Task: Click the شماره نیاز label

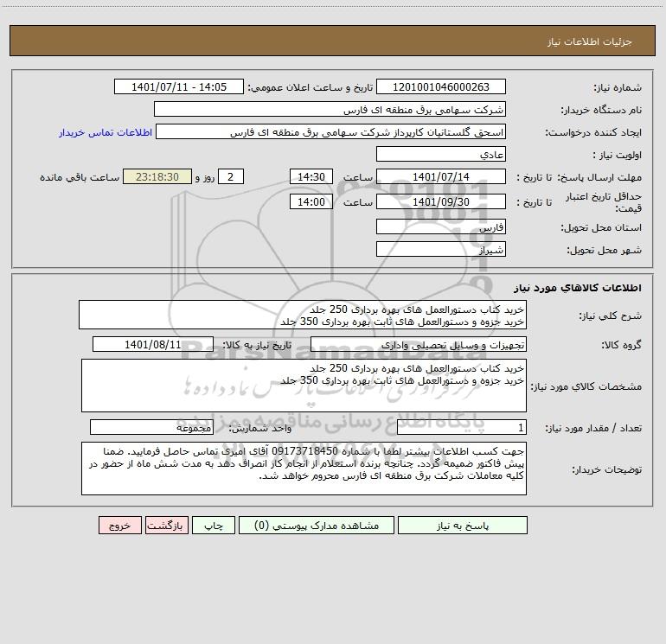Action: point(618,87)
